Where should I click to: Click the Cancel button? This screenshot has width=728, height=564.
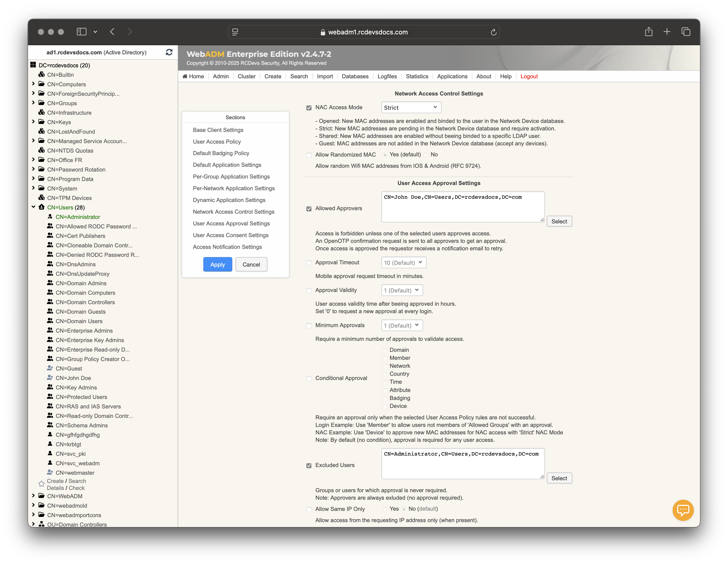[x=251, y=264]
